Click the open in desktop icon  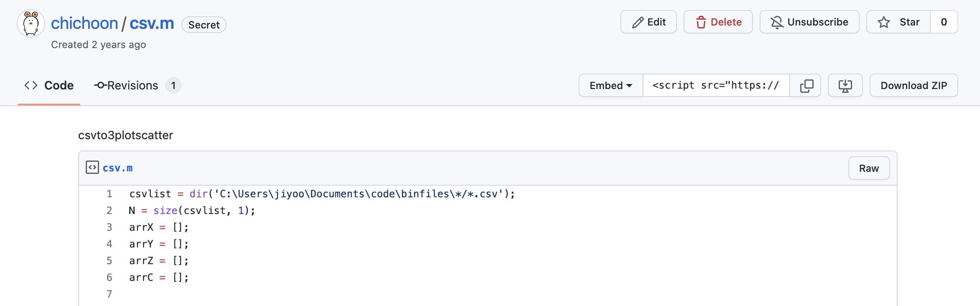click(845, 86)
